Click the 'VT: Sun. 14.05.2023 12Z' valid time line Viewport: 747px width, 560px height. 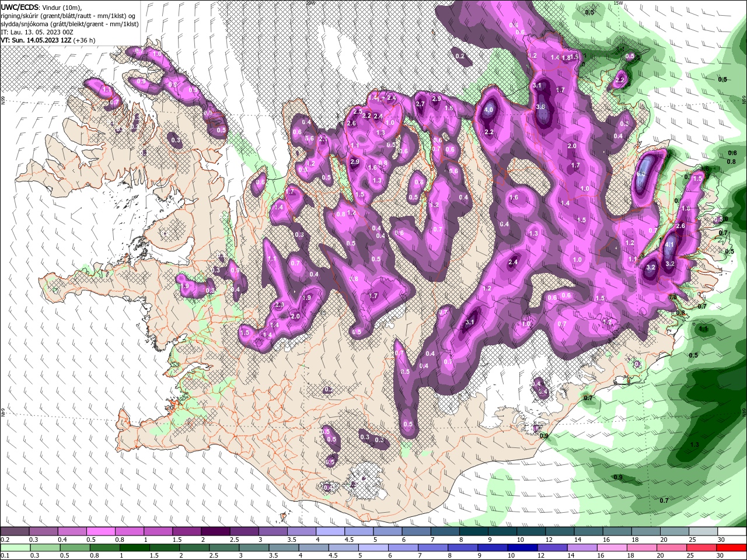(x=48, y=40)
